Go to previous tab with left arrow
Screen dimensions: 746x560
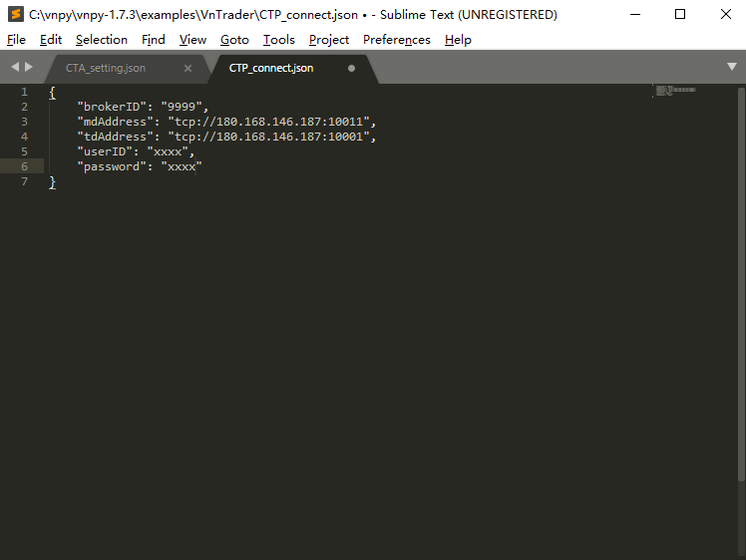point(15,67)
